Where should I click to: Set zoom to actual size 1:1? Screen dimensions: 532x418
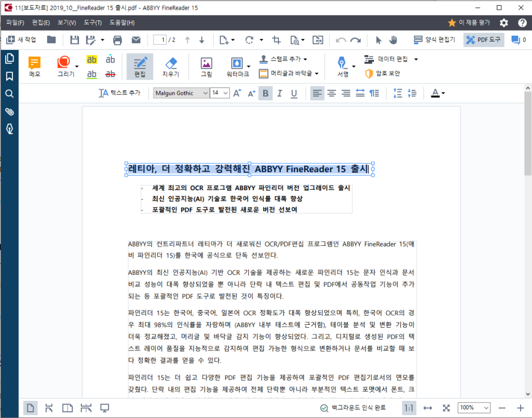[409, 408]
